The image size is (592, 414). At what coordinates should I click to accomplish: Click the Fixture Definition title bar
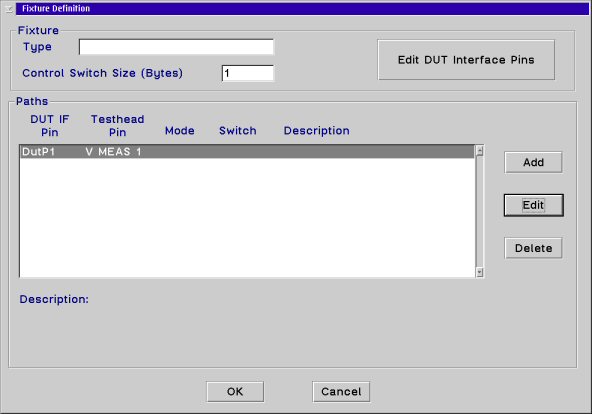click(302, 8)
